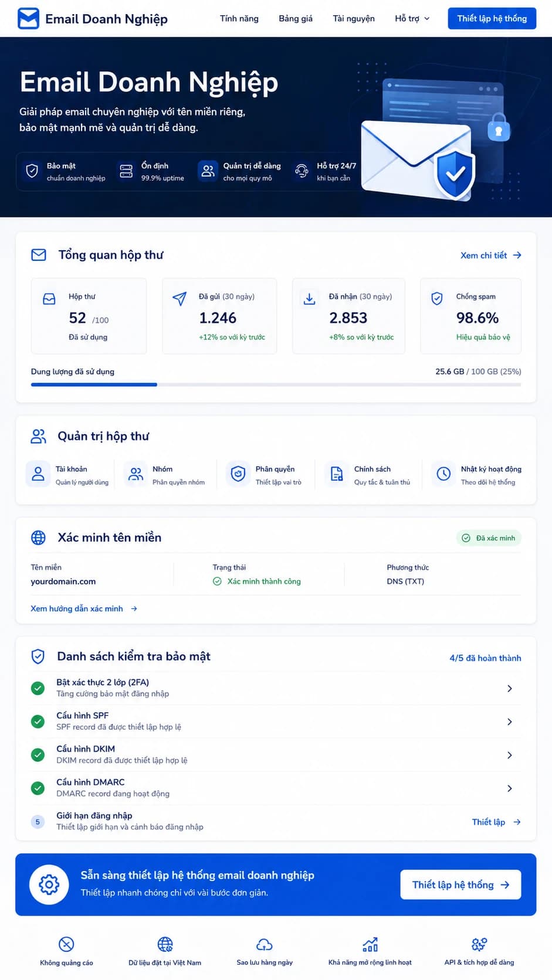Select the yourdomain.com domain text
Image resolution: width=552 pixels, height=980 pixels.
tap(63, 581)
